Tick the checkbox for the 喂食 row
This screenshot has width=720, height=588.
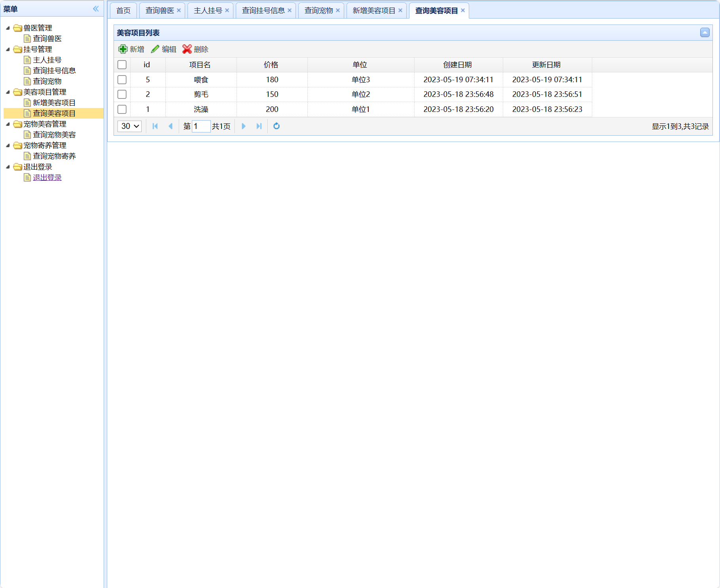click(122, 79)
